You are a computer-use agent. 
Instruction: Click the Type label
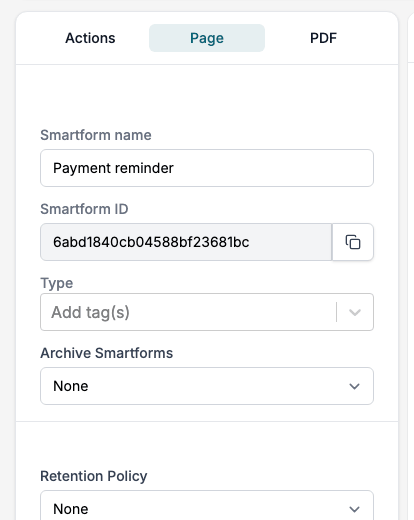click(x=56, y=283)
